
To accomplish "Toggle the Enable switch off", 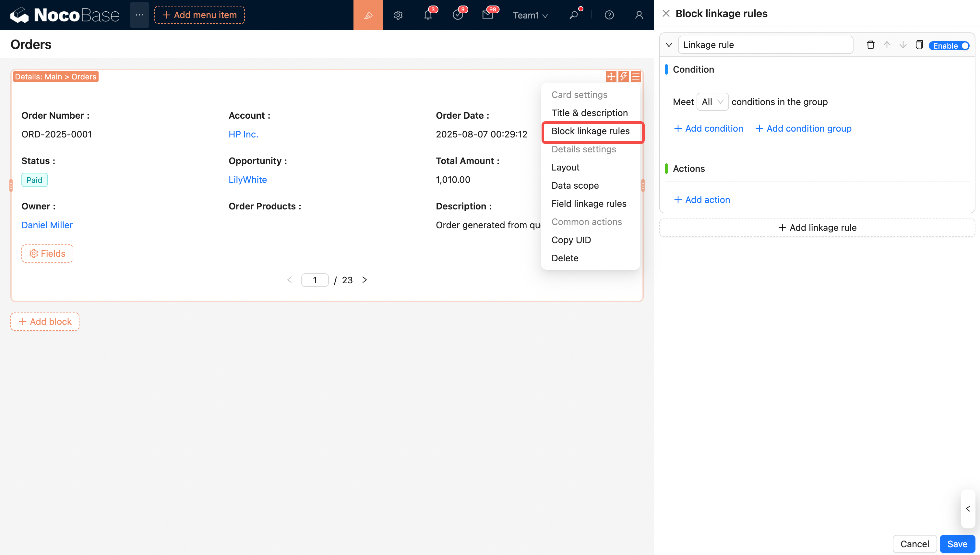I will click(949, 46).
